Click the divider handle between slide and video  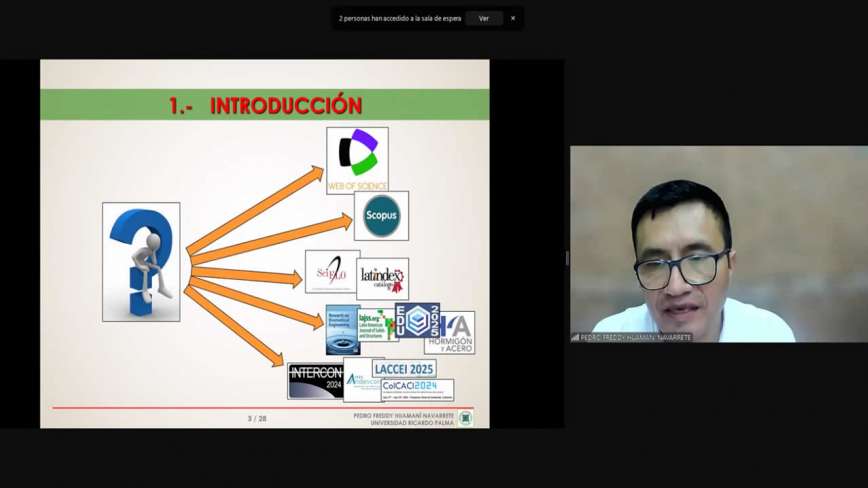[567, 258]
